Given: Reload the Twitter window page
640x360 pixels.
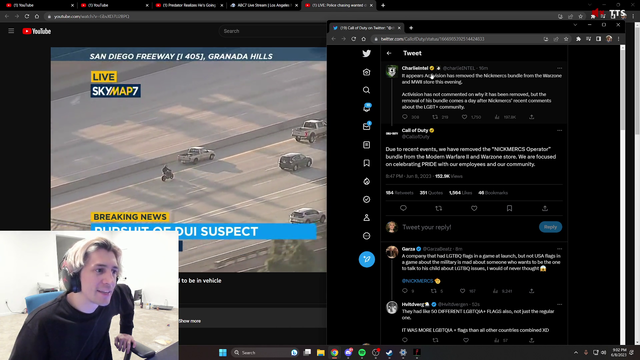Looking at the screenshot, I should coord(353,39).
